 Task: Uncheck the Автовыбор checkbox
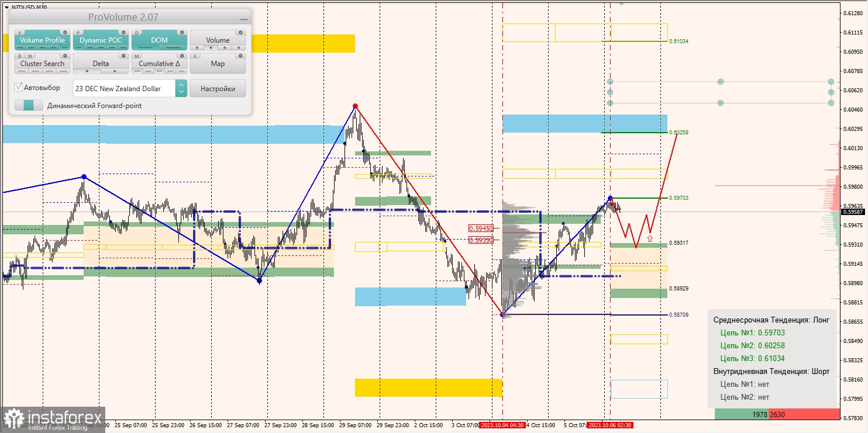(x=18, y=87)
